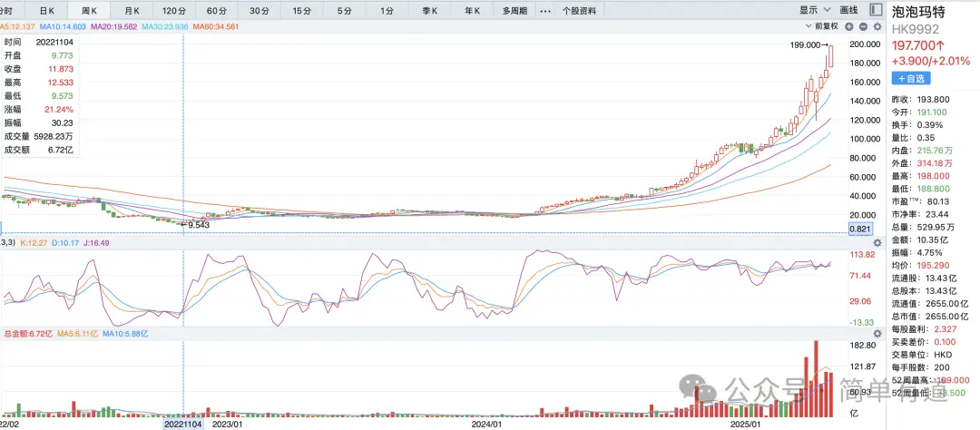Select the 年K yearly chart tab
Image resolution: width=980 pixels, height=430 pixels.
pyautogui.click(x=471, y=10)
